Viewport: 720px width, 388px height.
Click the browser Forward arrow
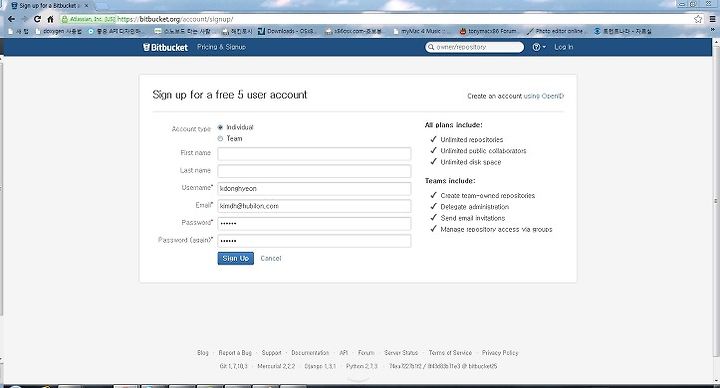click(x=24, y=19)
